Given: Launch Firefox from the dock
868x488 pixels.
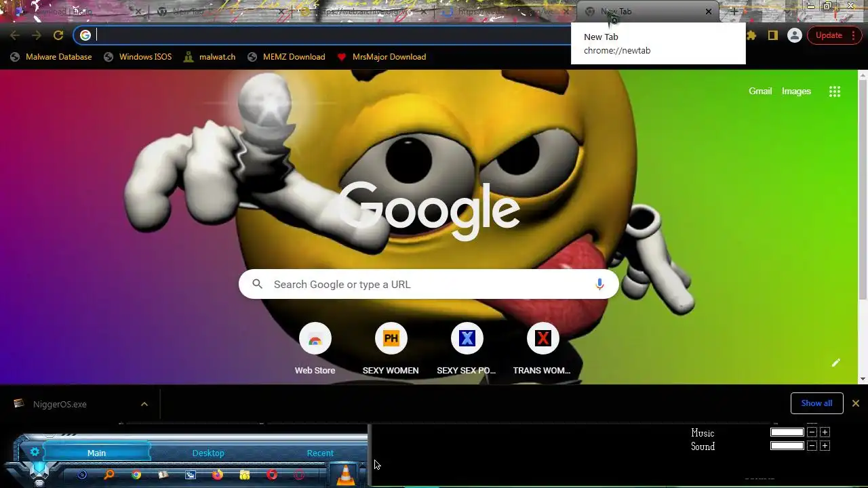Looking at the screenshot, I should tap(218, 475).
